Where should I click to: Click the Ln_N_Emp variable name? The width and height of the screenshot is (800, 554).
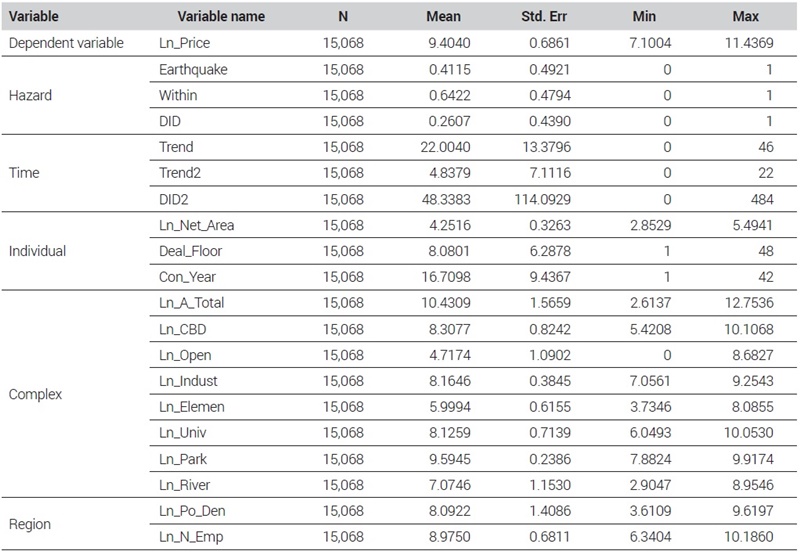coord(191,537)
